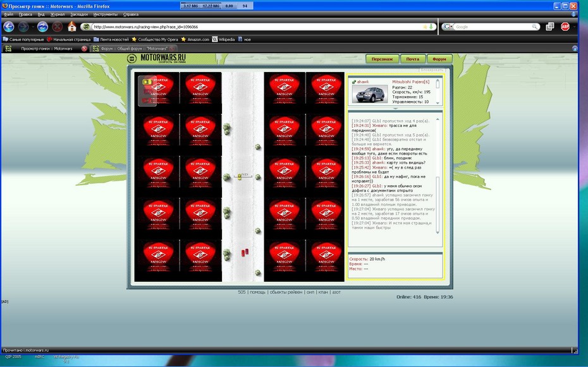Viewport: 588px width, 367px height.
Task: Click the Персонаж button
Action: click(x=382, y=59)
